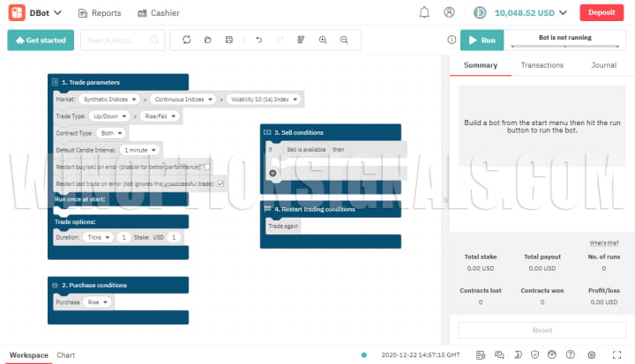Screen dimensions: 635x364
Task: Zoom in on the workspace
Action: click(323, 41)
